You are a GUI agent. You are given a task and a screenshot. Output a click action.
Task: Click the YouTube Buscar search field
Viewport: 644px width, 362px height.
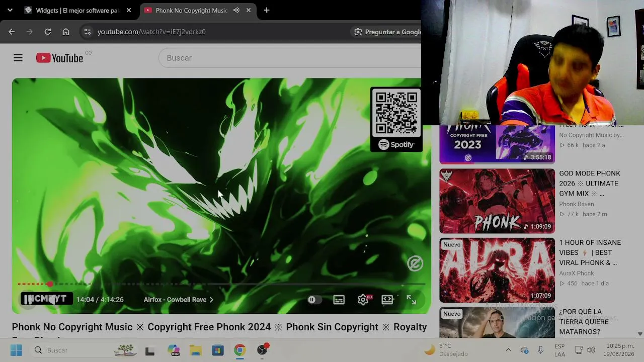[290, 58]
